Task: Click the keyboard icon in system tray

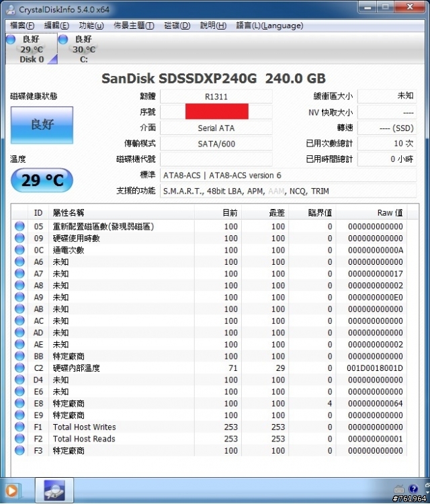Action: point(399,489)
